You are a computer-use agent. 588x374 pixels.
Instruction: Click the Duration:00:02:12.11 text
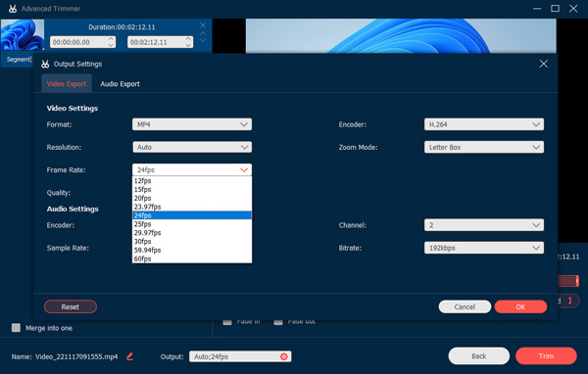[x=122, y=27]
